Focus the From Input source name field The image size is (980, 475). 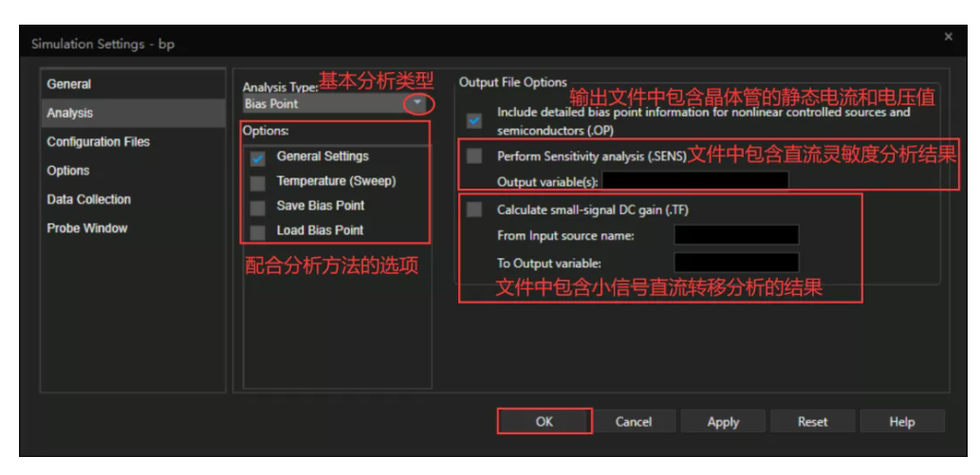point(736,235)
